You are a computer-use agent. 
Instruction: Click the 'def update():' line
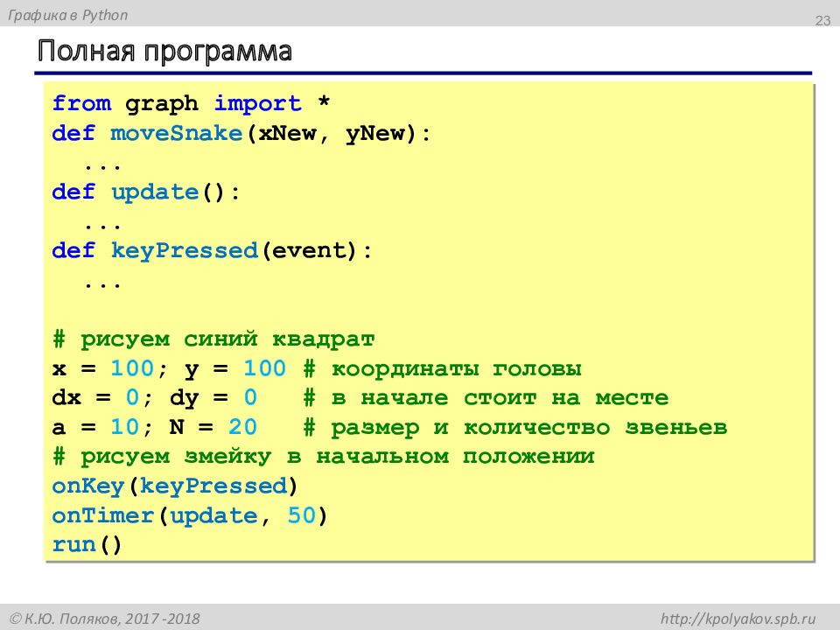tap(146, 192)
